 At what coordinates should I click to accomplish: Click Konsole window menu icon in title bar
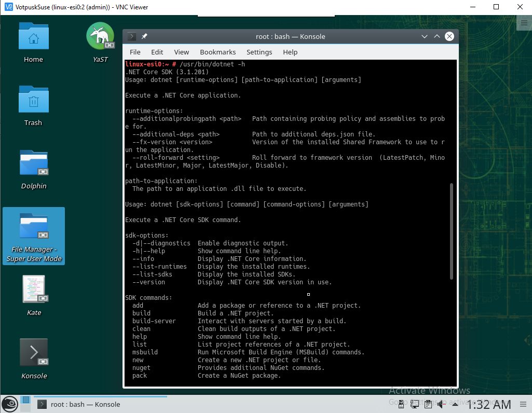(132, 36)
